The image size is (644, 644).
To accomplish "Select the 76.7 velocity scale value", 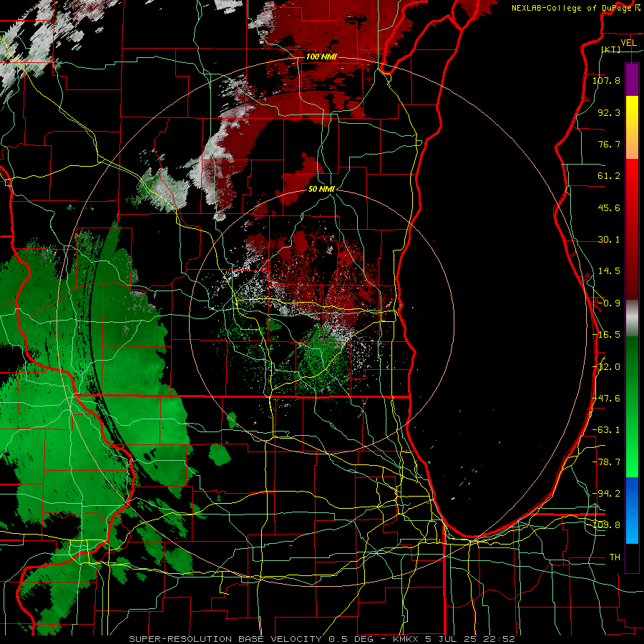I will click(609, 144).
